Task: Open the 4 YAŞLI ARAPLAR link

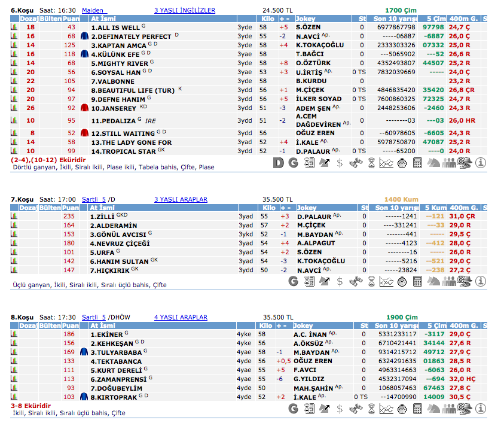Action: tap(181, 318)
